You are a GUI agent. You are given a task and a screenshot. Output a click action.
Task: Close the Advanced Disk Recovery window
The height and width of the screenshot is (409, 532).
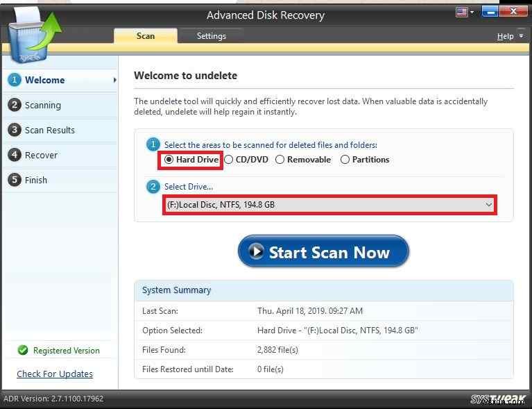click(x=513, y=12)
